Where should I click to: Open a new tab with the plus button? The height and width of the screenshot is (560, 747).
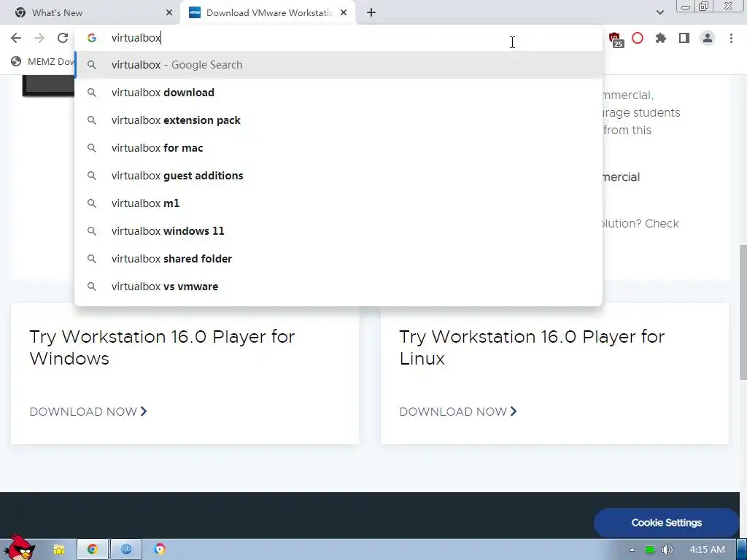point(371,13)
